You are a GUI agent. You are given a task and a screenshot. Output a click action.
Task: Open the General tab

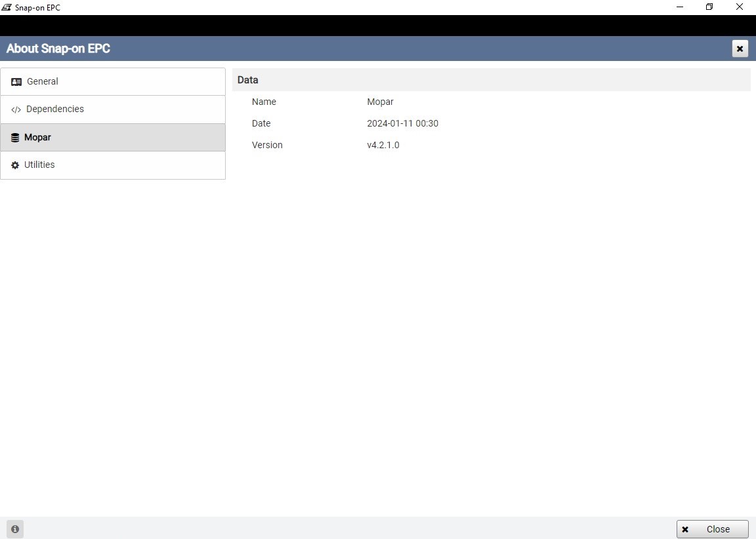point(113,81)
